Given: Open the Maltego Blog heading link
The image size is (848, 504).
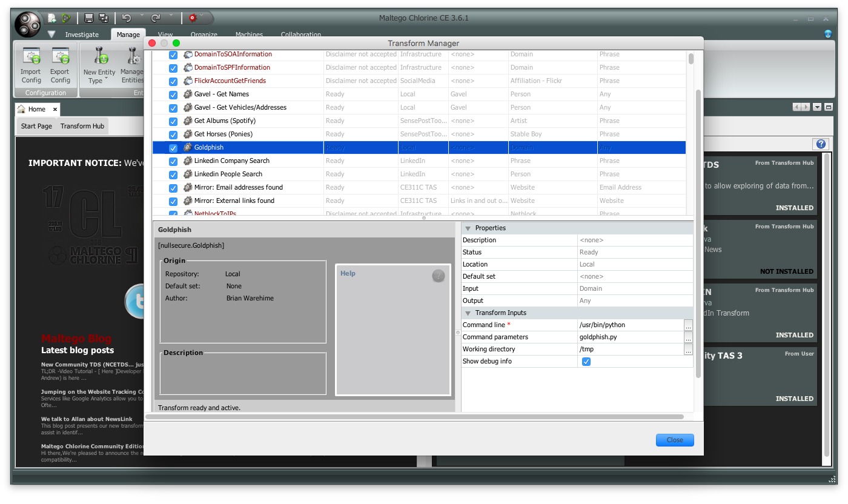Looking at the screenshot, I should coord(76,339).
